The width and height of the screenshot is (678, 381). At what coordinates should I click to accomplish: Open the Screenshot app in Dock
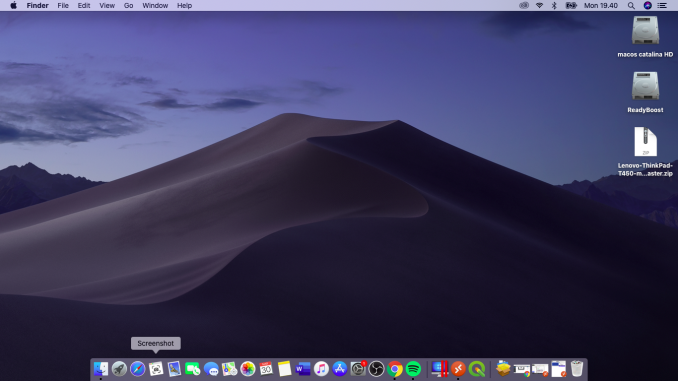156,369
